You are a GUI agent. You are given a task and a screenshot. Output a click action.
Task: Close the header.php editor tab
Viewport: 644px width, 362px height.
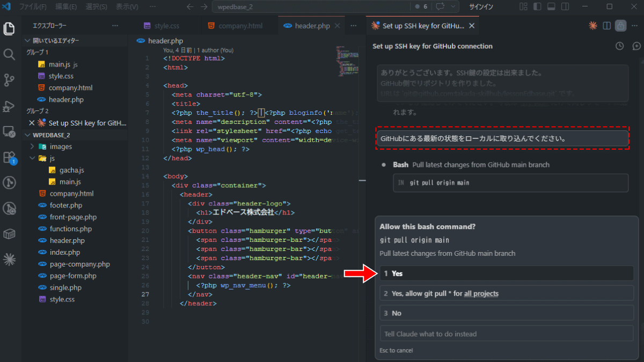tap(337, 26)
